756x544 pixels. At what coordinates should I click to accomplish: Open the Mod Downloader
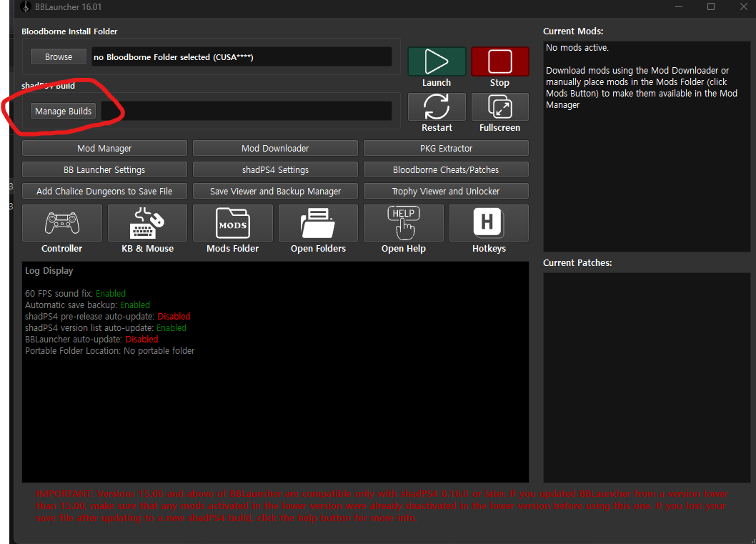(x=275, y=148)
